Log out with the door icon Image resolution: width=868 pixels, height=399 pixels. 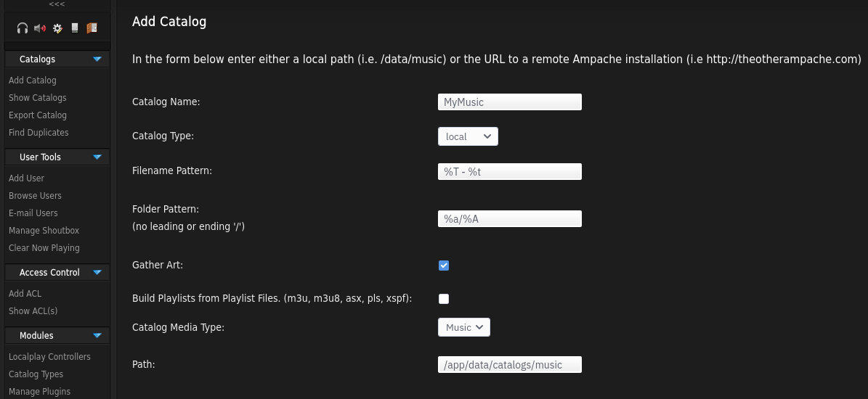point(92,28)
